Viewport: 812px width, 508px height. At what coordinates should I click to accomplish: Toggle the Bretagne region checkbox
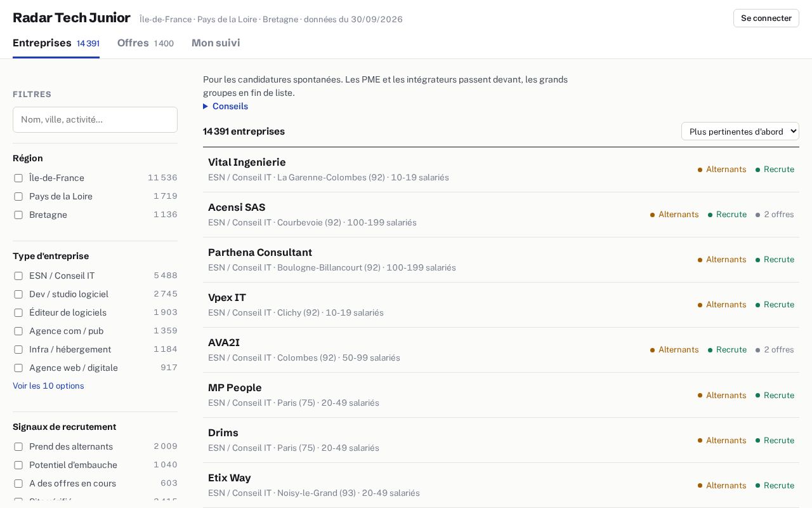18,215
